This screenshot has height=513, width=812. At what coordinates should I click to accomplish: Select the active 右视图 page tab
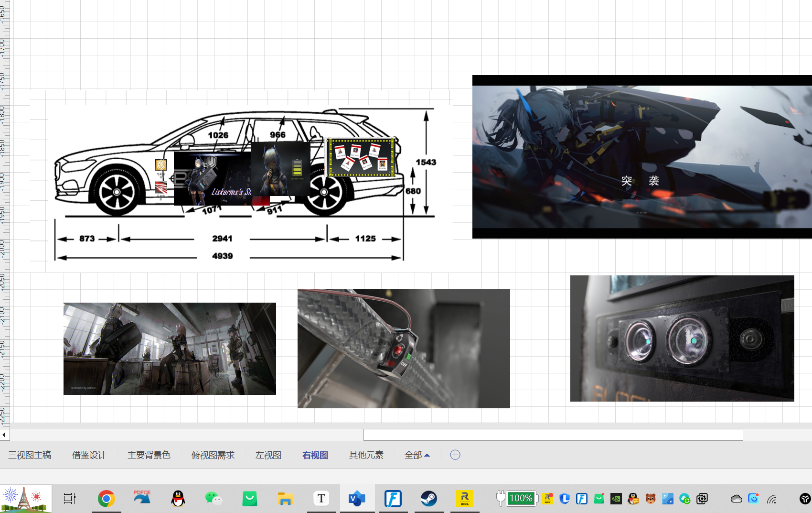tap(315, 455)
